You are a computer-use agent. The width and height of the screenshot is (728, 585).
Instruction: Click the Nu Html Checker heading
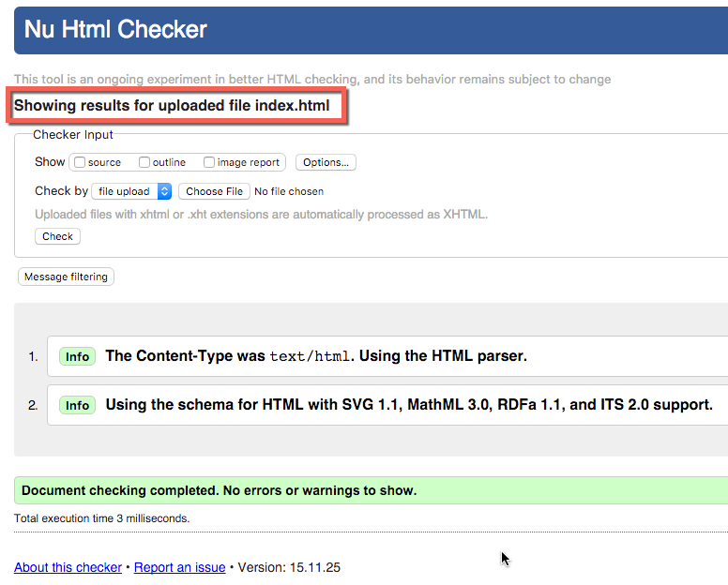tap(115, 29)
